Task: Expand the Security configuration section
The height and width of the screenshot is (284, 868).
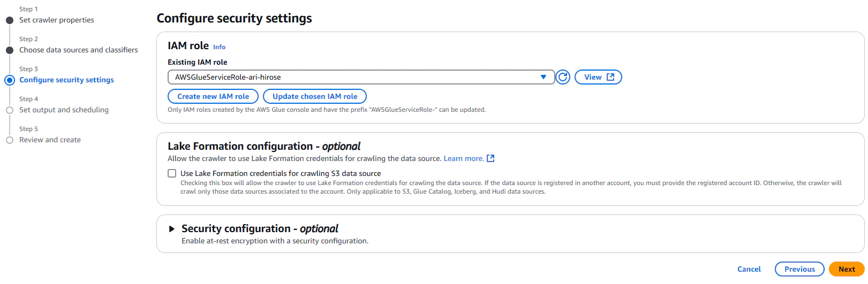Action: pyautogui.click(x=172, y=229)
